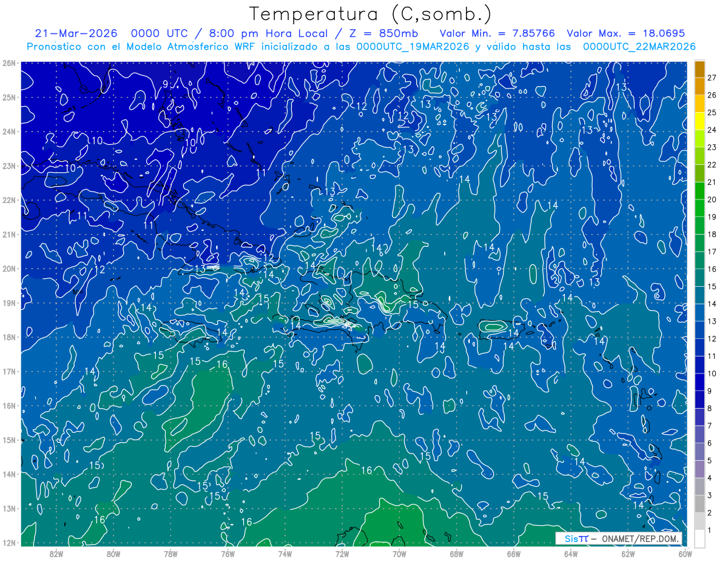Screen dimensions: 728x562
Task: Click the 60W longitude axis label
Action: pyautogui.click(x=685, y=554)
